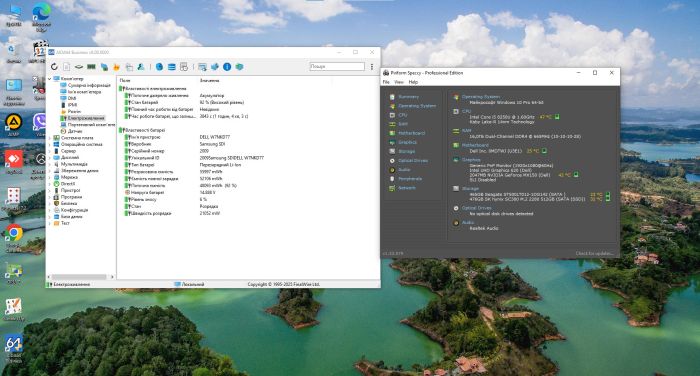Open View menu in Speccy
700x376 pixels.
tap(399, 82)
